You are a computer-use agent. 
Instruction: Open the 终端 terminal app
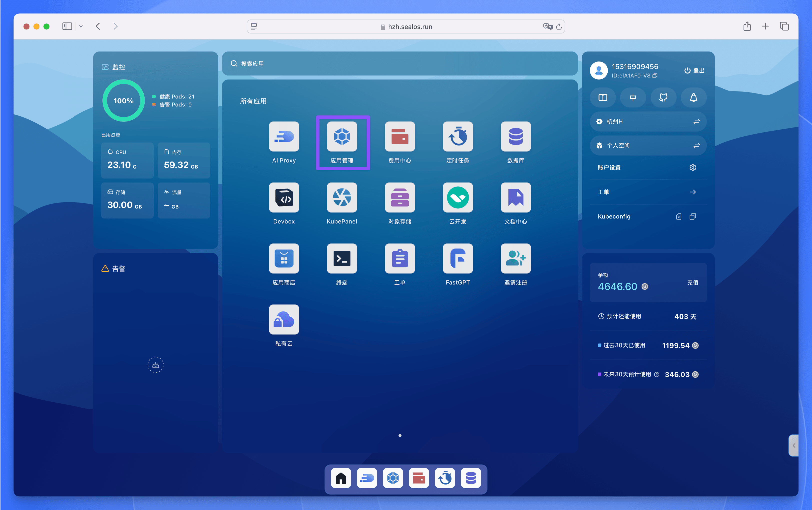[x=342, y=259]
